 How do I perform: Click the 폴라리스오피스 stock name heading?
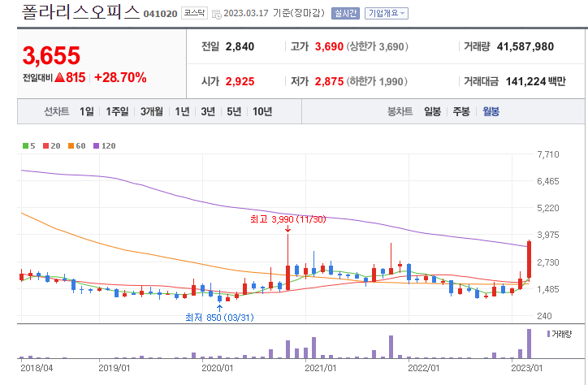coord(80,12)
